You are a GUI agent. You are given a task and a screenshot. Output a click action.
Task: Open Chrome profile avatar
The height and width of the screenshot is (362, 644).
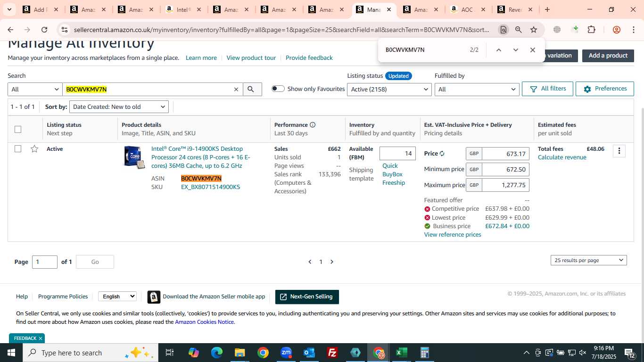616,30
